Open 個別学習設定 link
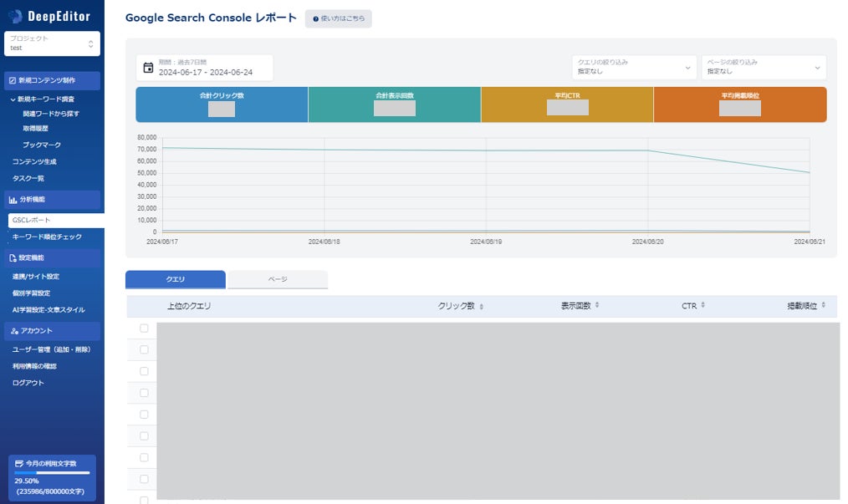Image resolution: width=848 pixels, height=504 pixels. pos(32,293)
